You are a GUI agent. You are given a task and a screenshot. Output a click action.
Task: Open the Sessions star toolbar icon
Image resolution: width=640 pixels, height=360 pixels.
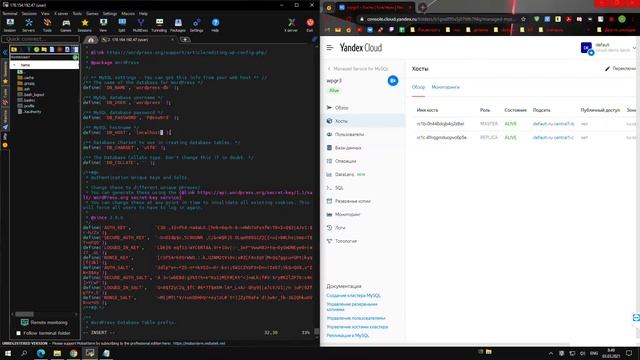pos(84,25)
